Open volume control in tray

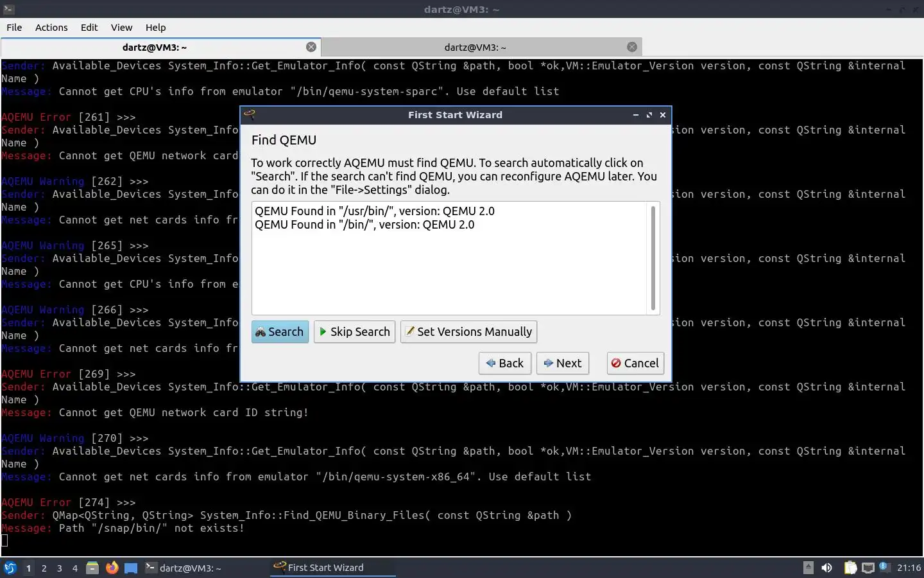tap(827, 568)
